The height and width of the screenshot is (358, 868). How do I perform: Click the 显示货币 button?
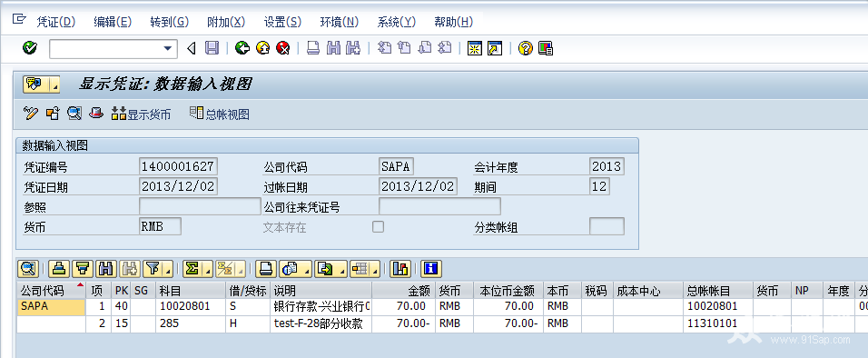coord(142,114)
